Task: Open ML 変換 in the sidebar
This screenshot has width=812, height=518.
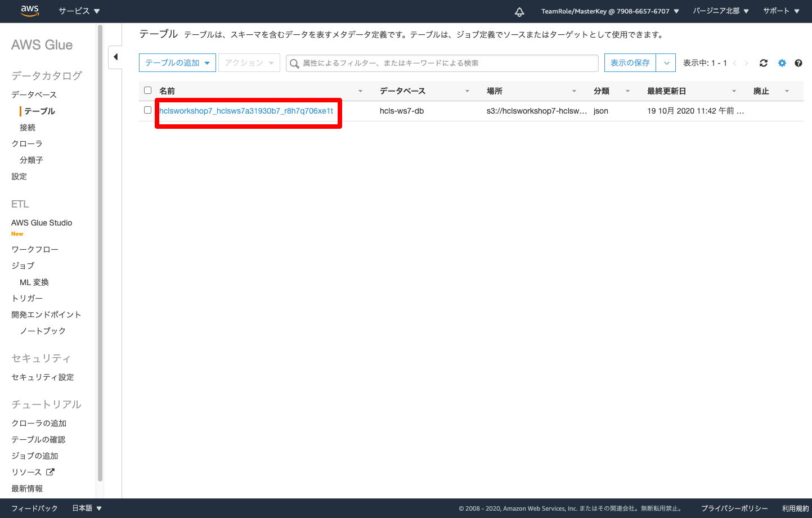Action: [34, 282]
